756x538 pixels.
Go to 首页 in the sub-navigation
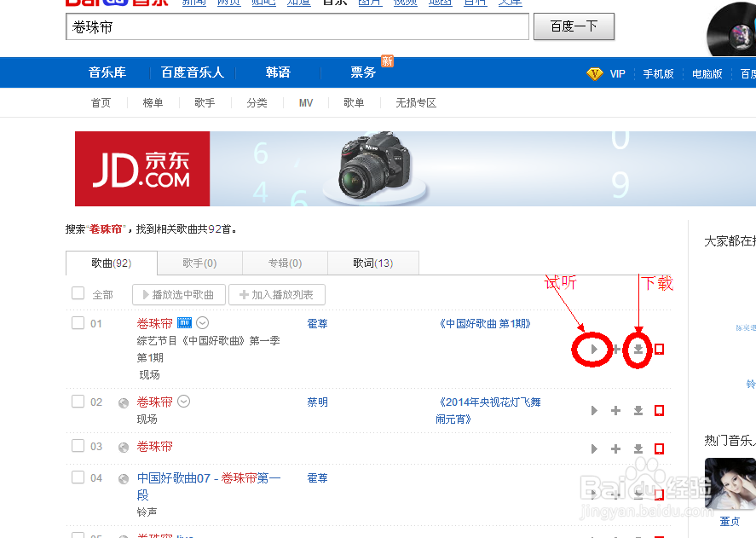point(101,103)
